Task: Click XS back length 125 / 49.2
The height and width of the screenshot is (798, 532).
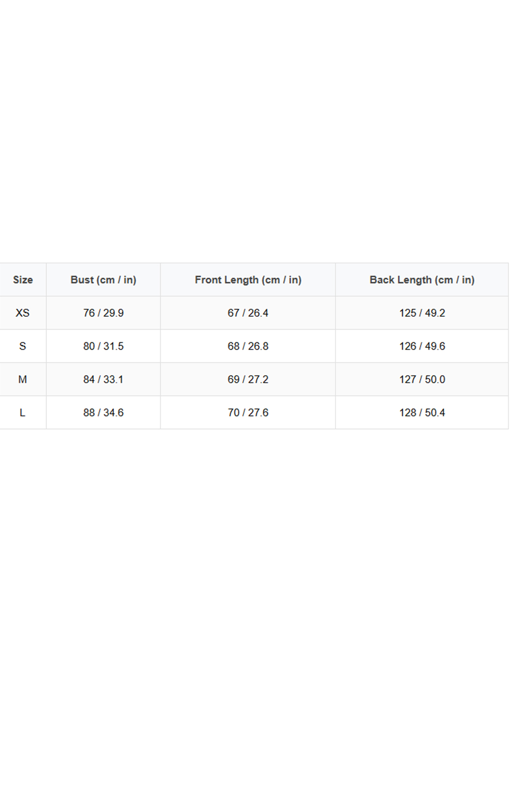Action: [422, 313]
